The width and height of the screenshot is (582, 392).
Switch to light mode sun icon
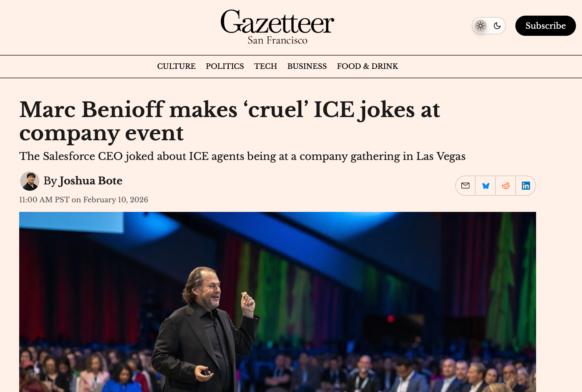(481, 26)
